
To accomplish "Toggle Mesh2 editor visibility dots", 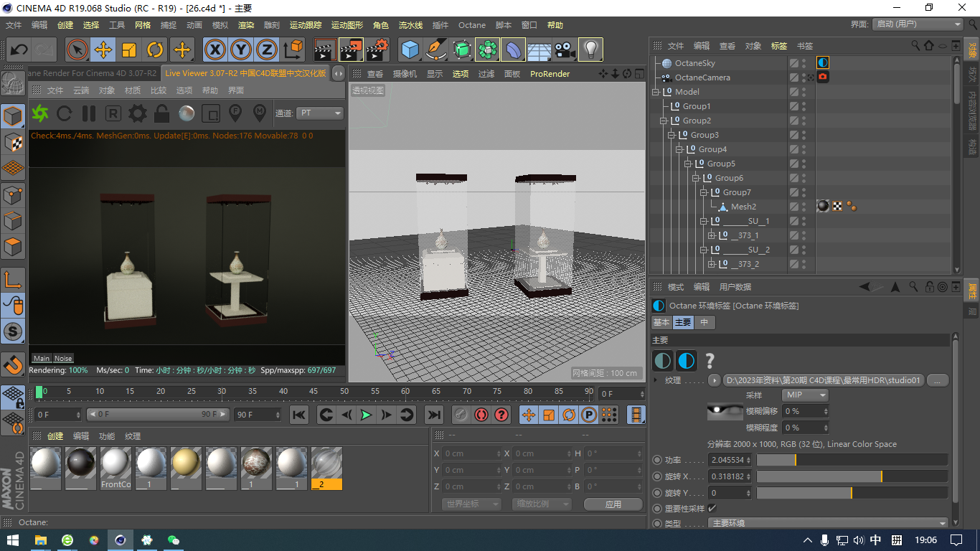I will point(804,207).
